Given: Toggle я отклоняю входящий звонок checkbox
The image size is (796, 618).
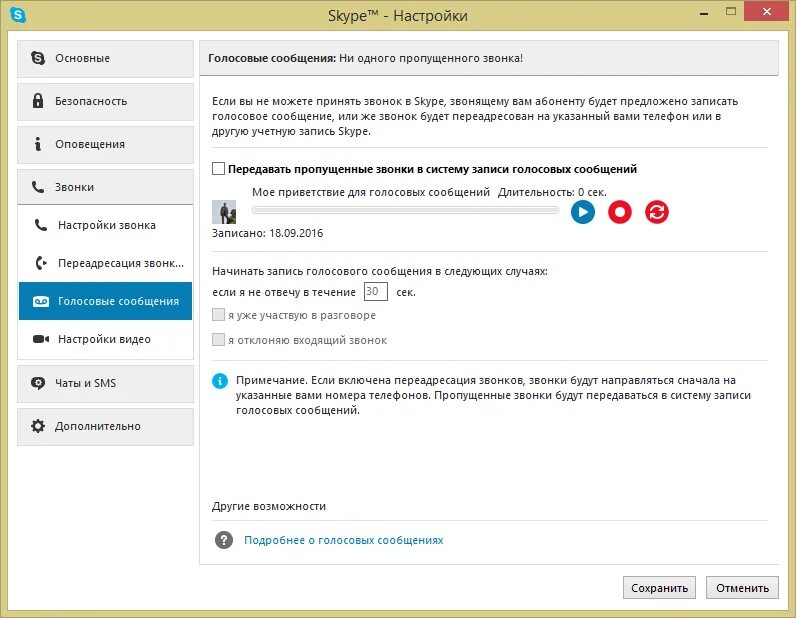Looking at the screenshot, I should [218, 339].
